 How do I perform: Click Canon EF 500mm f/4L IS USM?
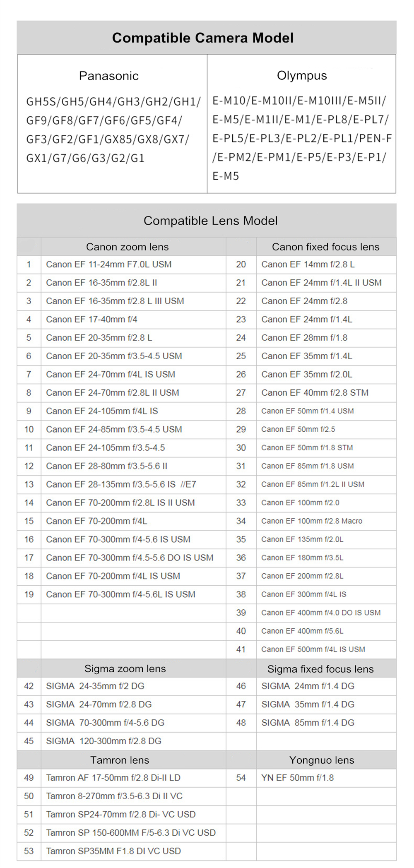[x=313, y=649]
